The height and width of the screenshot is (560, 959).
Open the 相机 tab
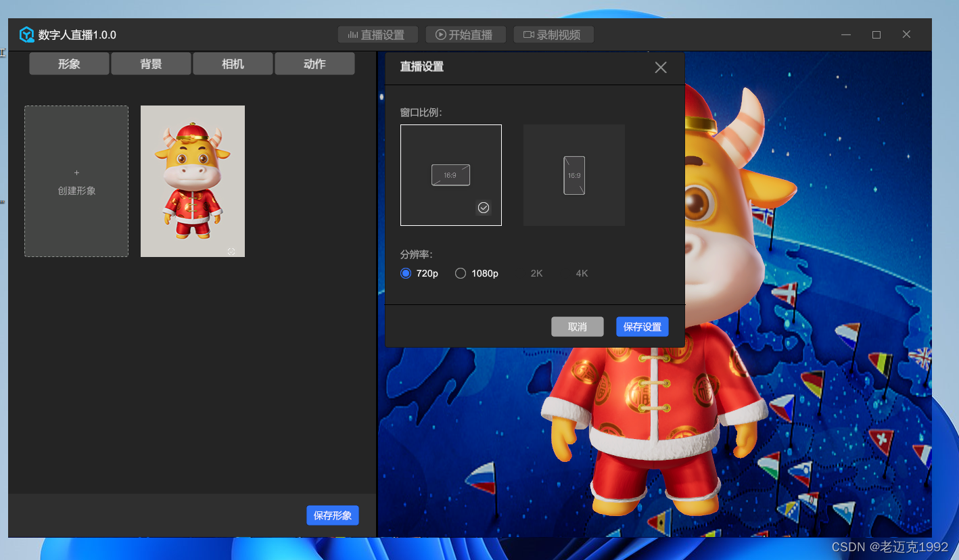[x=233, y=64]
